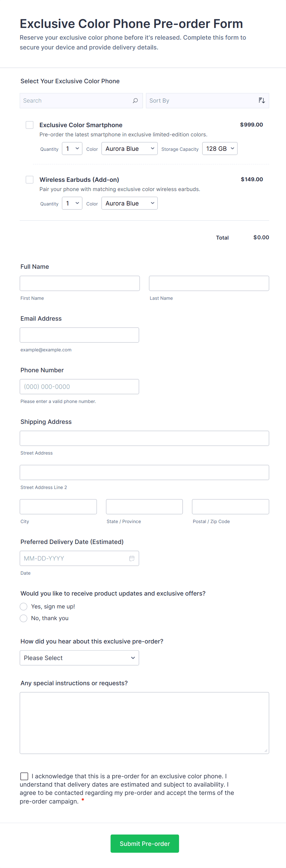Image resolution: width=286 pixels, height=868 pixels.
Task: Open the earbuds Color dropdown
Action: pos(129,203)
